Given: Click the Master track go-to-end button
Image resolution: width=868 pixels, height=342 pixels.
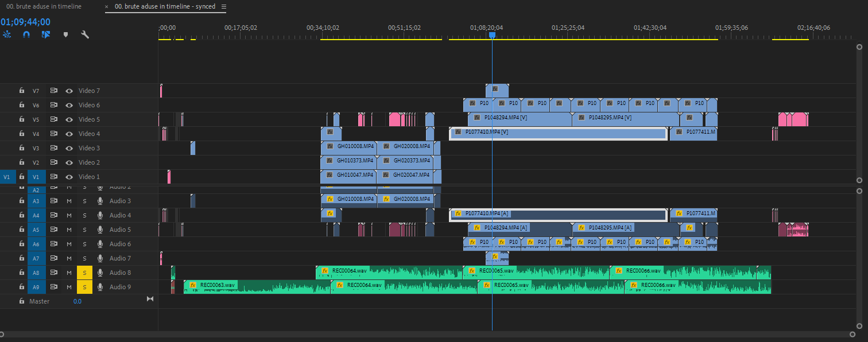Looking at the screenshot, I should pos(150,299).
